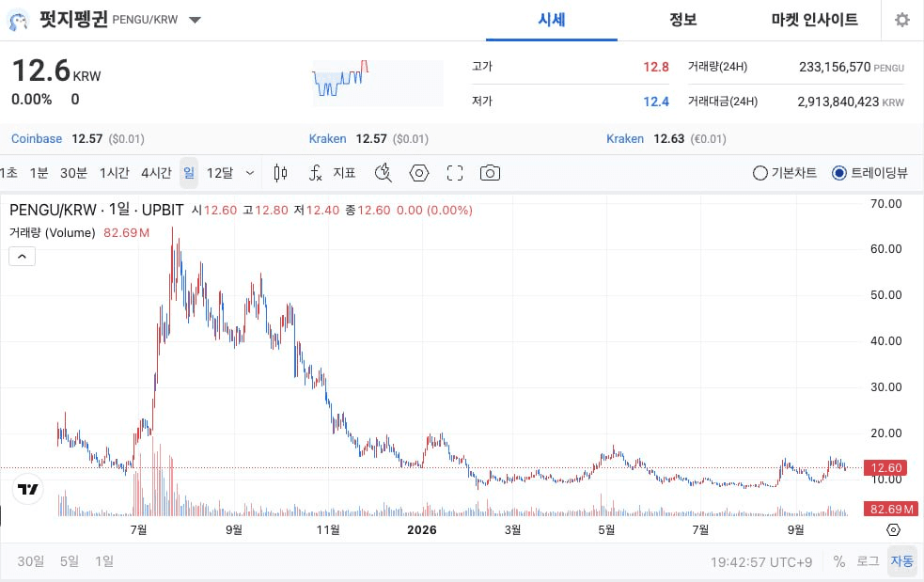Toggle the 로그 logarithmic scale

point(868,561)
